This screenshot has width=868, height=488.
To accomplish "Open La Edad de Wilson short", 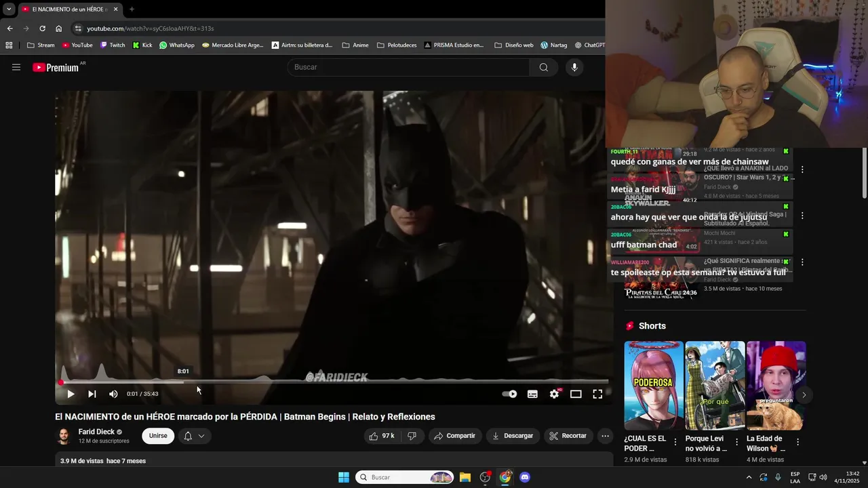I will pos(776,386).
